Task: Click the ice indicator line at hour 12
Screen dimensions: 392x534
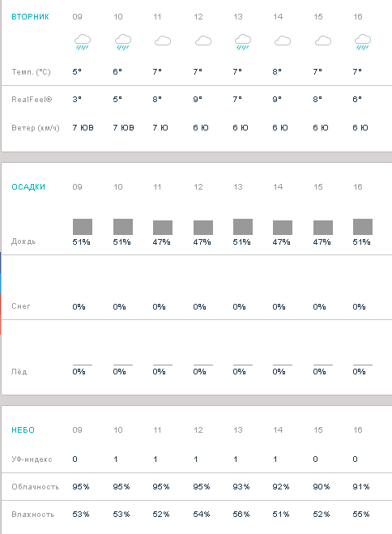Action: (203, 365)
